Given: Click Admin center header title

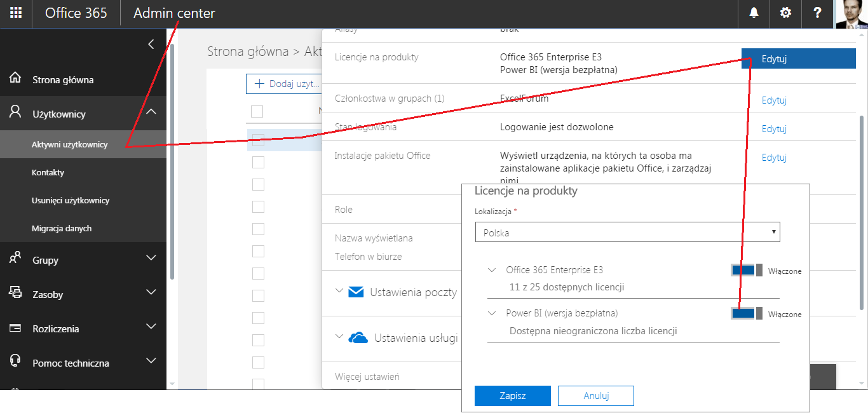Looking at the screenshot, I should (x=174, y=13).
